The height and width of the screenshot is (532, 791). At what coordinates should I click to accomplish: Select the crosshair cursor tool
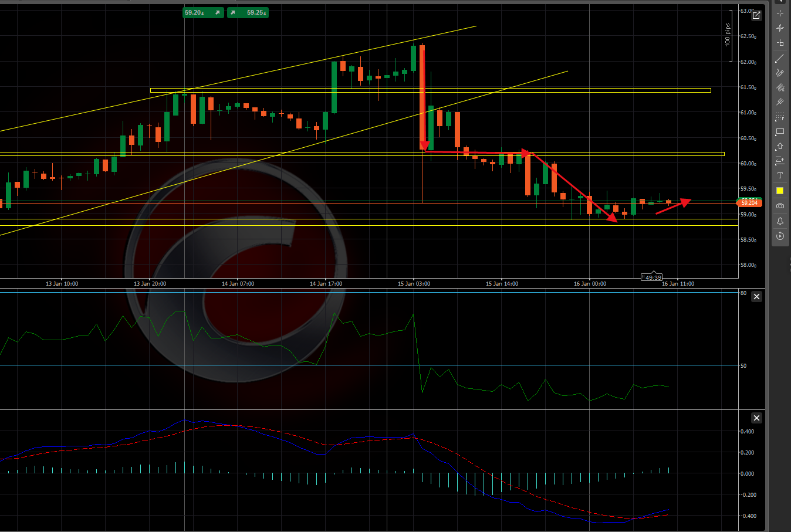click(x=780, y=13)
